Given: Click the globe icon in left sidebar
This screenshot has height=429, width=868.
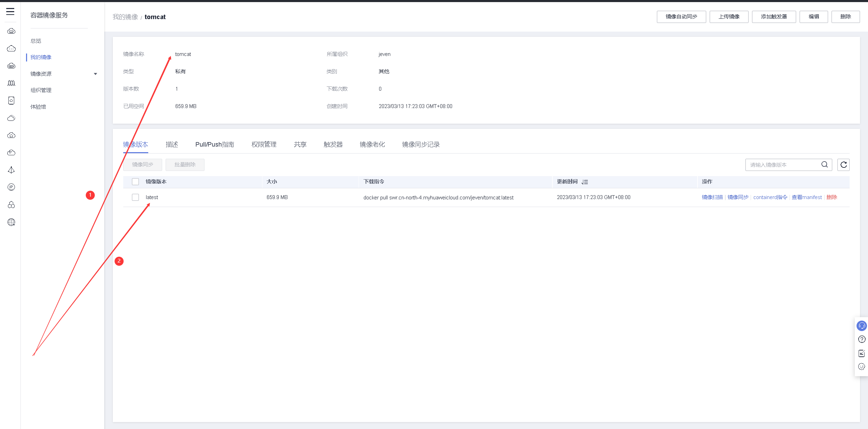Looking at the screenshot, I should [x=11, y=222].
